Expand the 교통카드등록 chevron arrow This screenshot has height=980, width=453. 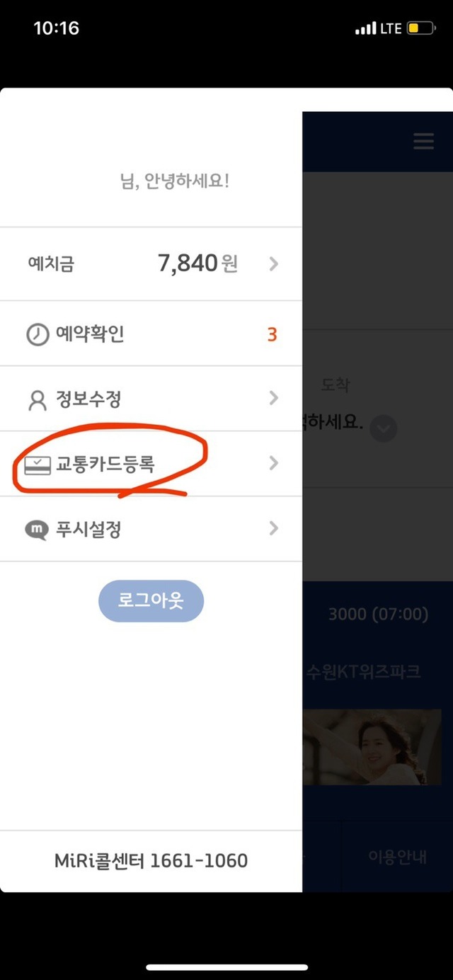click(274, 463)
